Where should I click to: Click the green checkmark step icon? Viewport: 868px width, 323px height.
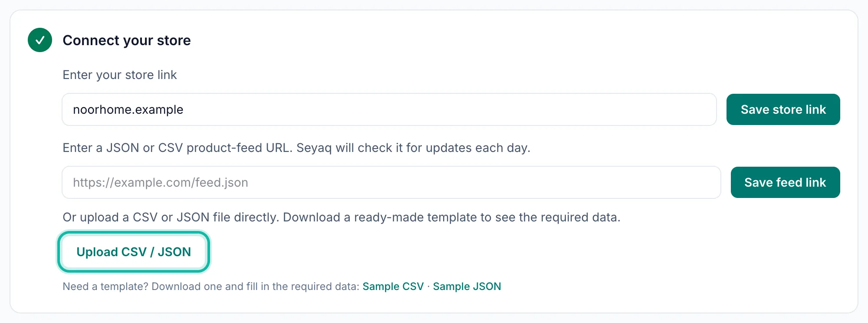(x=40, y=40)
